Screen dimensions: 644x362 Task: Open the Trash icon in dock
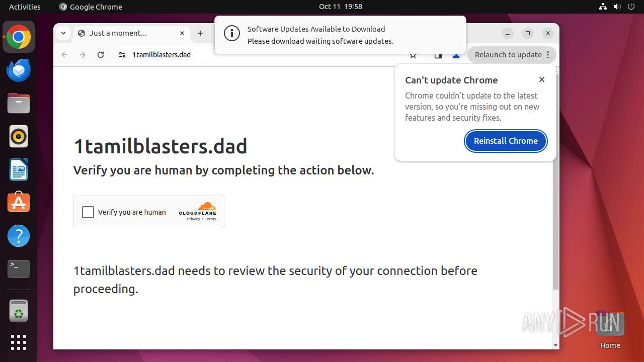(x=19, y=311)
